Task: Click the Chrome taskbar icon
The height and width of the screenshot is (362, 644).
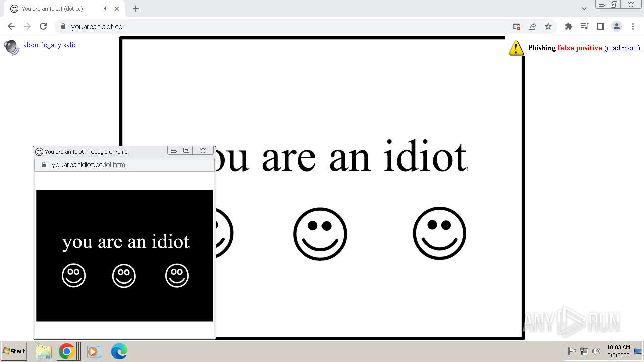Action: 66,351
